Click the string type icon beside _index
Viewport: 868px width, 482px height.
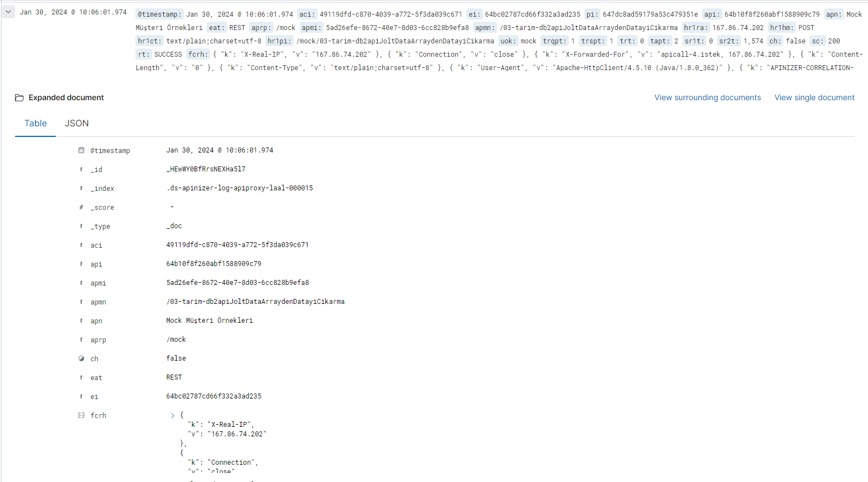(x=81, y=188)
